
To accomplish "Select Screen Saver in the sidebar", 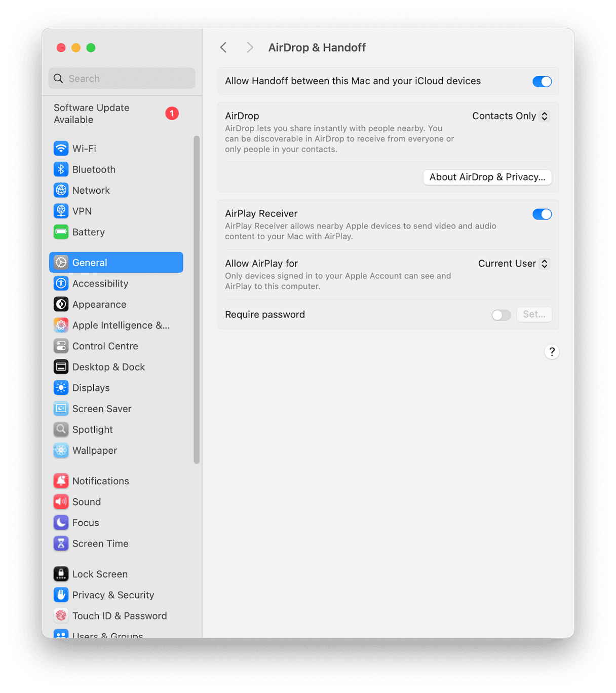I will tap(102, 409).
